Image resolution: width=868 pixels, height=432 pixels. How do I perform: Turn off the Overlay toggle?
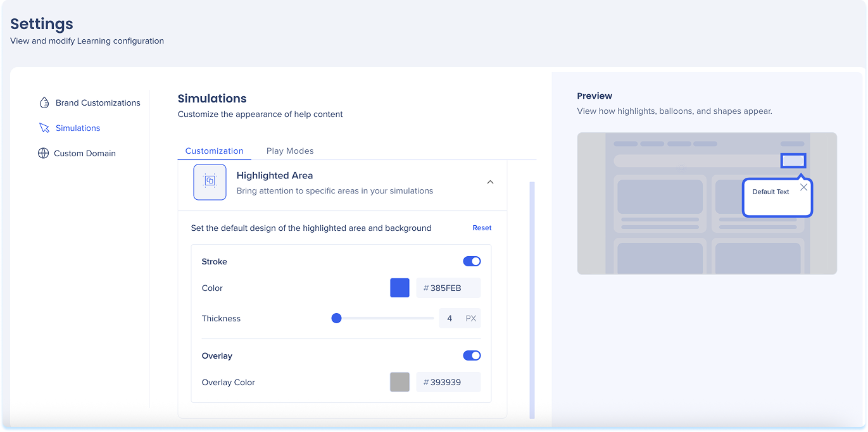tap(472, 355)
